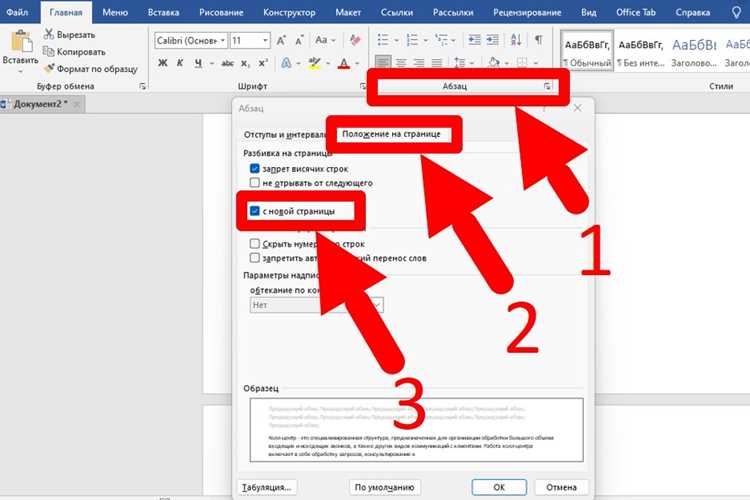The width and height of the screenshot is (750, 500).
Task: Choose the text highlight color marker
Action: coord(314,63)
